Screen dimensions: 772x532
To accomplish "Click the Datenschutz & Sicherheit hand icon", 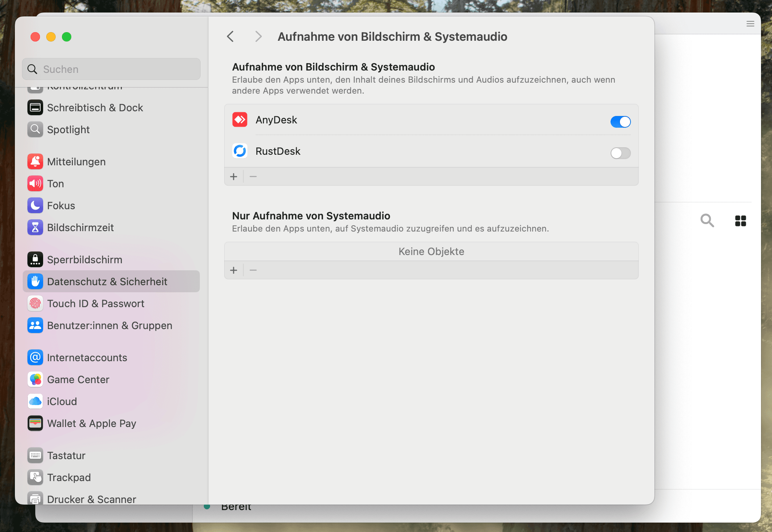I will (35, 281).
